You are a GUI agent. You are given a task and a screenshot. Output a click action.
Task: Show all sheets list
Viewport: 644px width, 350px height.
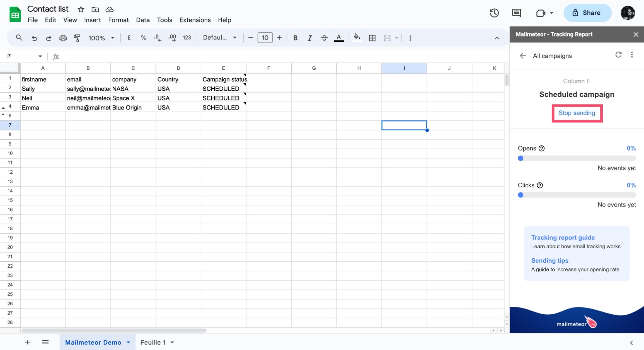(45, 342)
